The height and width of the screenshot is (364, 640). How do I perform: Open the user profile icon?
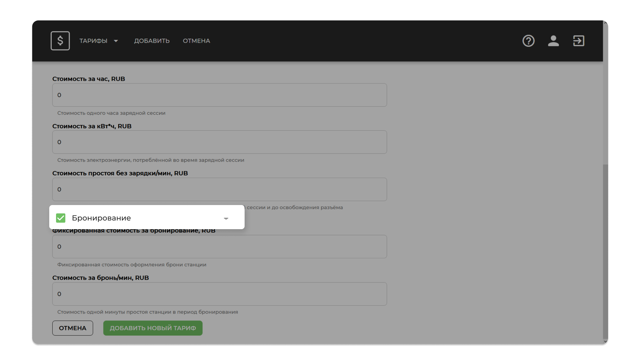[x=553, y=41]
